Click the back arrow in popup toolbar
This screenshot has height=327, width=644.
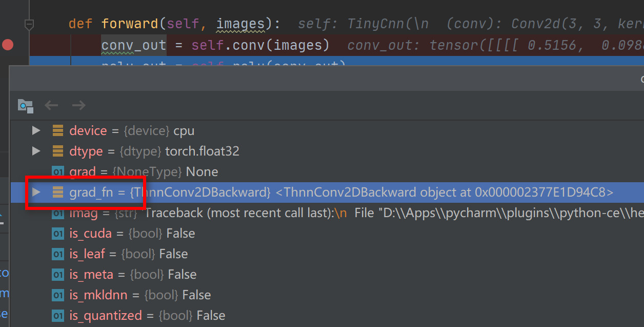52,106
